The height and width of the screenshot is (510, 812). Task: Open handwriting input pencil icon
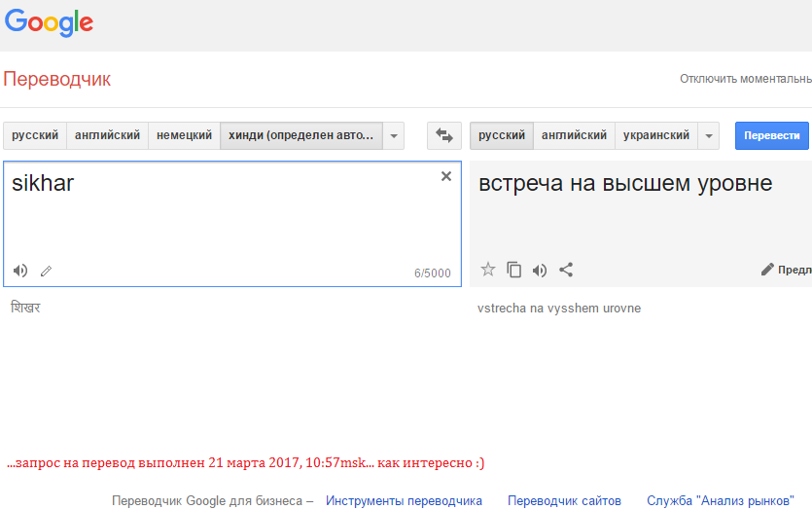[x=46, y=272]
